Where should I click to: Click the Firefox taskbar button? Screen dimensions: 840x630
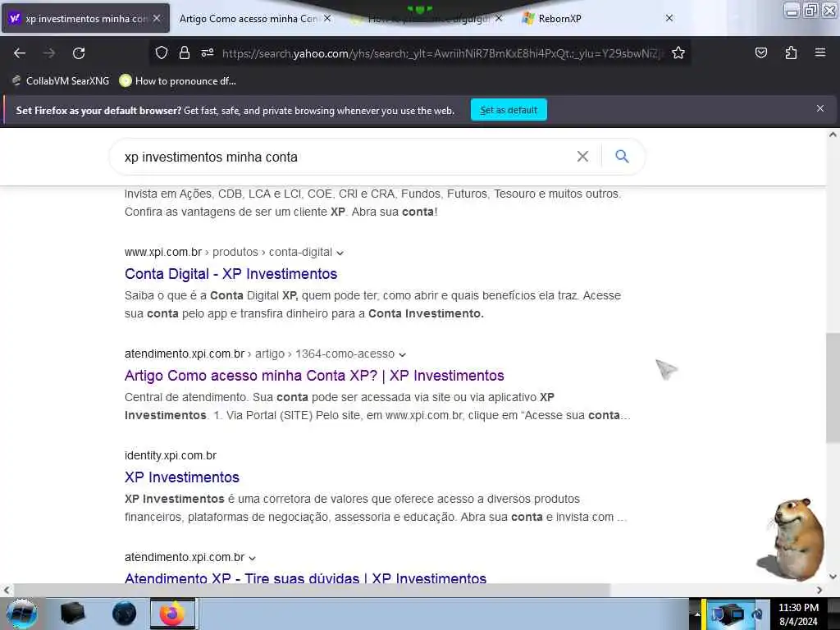coord(174,614)
